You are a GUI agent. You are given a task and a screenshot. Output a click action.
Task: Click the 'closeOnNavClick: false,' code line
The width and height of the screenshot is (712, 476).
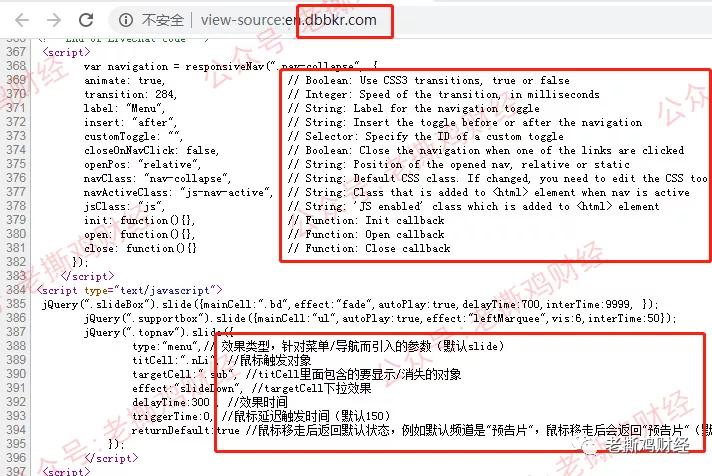point(151,151)
